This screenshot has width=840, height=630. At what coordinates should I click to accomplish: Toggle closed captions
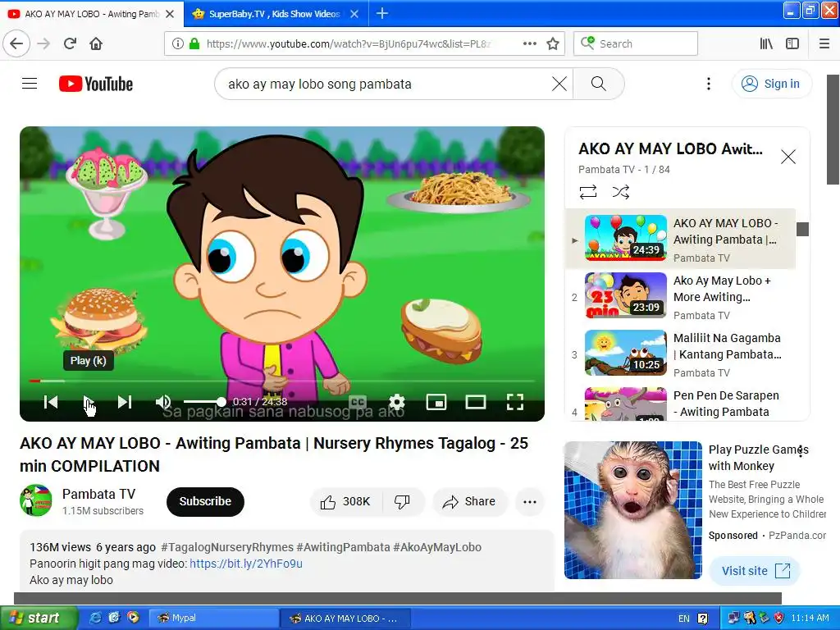coord(358,402)
